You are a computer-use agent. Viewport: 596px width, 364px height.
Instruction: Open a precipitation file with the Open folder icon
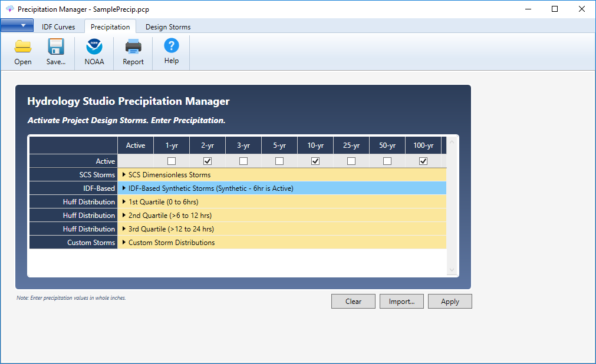(x=23, y=47)
